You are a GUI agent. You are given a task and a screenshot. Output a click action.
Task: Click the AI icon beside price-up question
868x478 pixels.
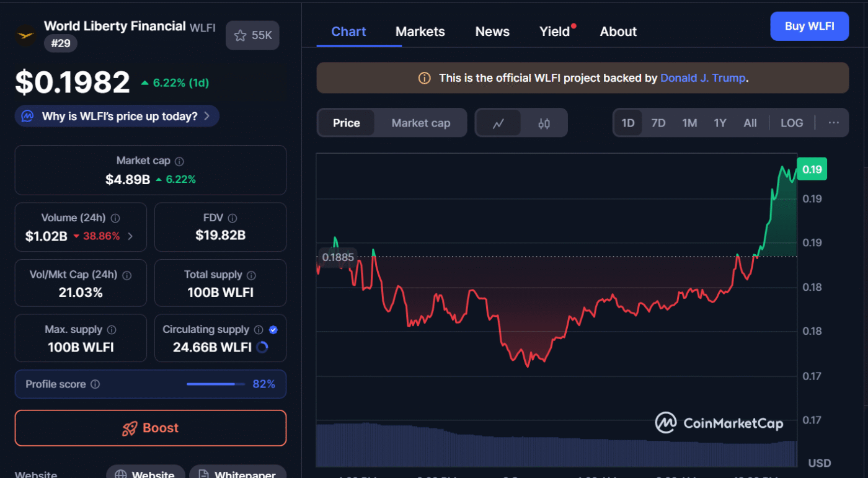click(x=27, y=116)
